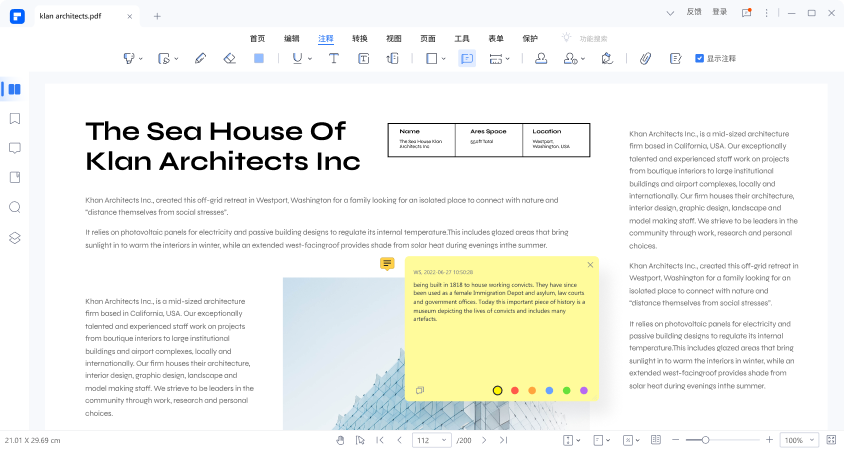Open the 首页 menu tab
Viewport: 844px width, 450px height.
pos(257,38)
